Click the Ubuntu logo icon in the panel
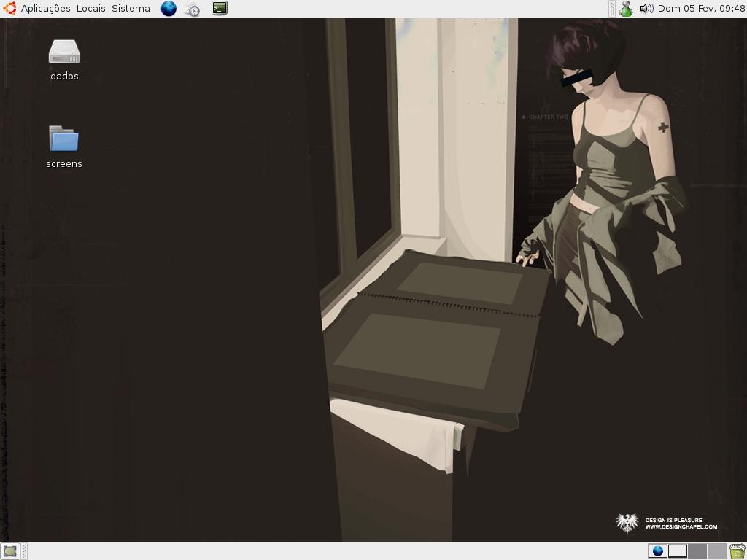Viewport: 747px width, 560px height. coord(9,8)
